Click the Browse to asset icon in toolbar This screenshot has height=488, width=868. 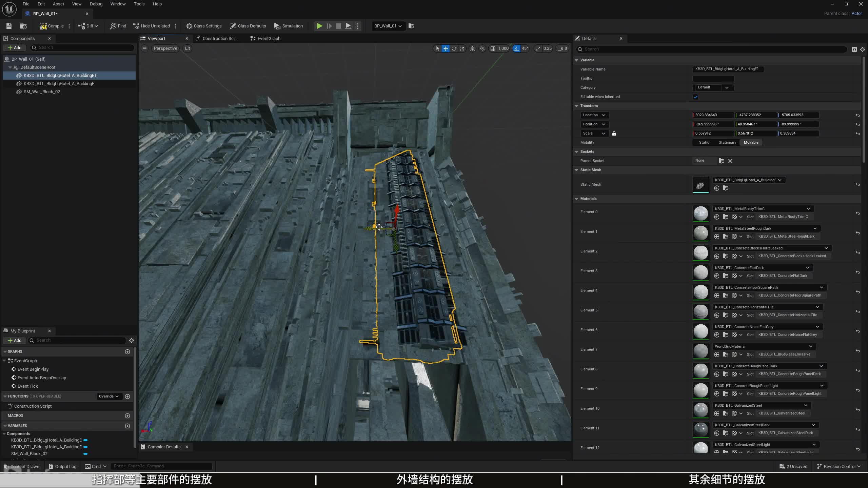click(x=23, y=26)
